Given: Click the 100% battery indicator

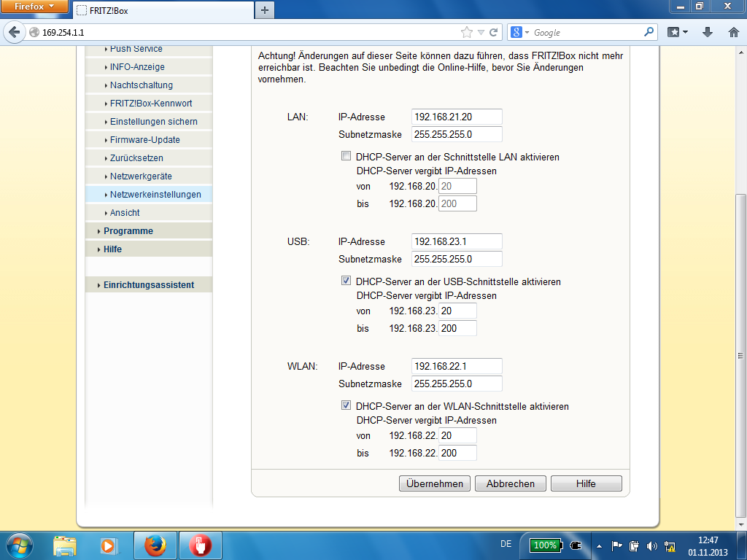Looking at the screenshot, I should point(546,545).
